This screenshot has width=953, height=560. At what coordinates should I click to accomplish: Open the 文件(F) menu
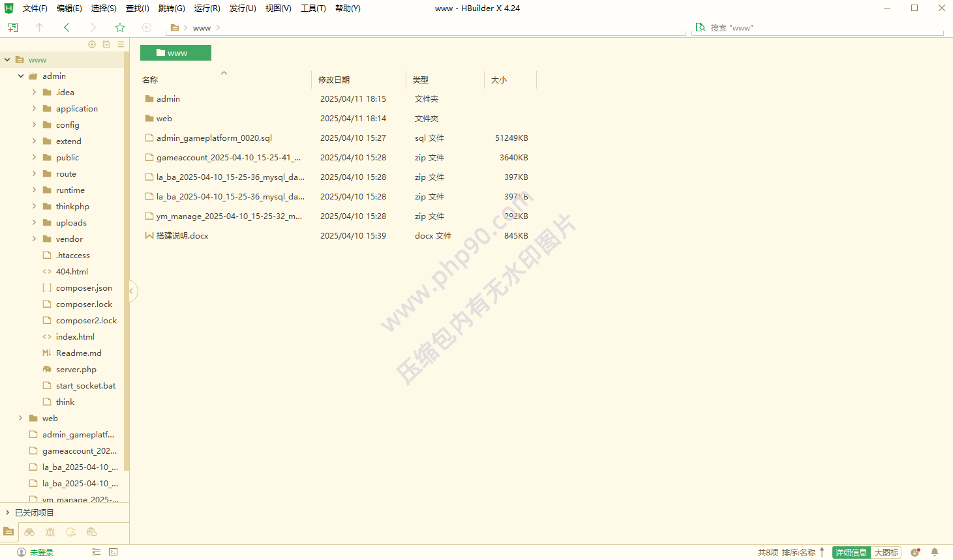coord(35,8)
